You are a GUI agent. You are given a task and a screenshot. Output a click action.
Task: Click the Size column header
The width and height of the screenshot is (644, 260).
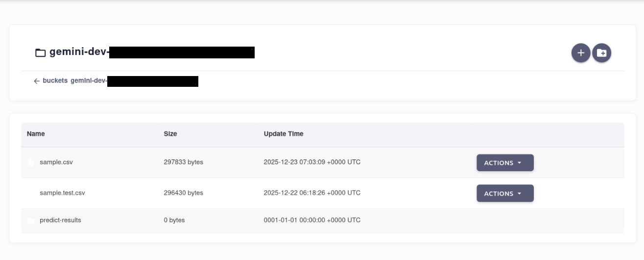coord(170,133)
